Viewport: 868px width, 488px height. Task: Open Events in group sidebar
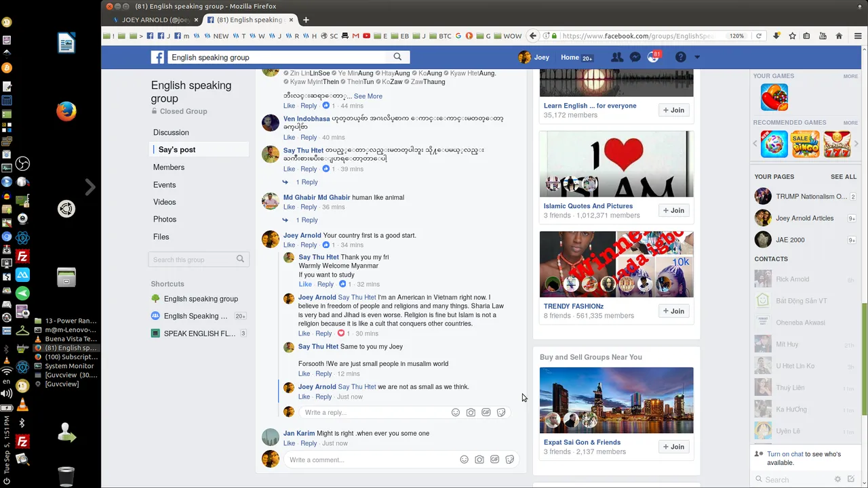164,185
